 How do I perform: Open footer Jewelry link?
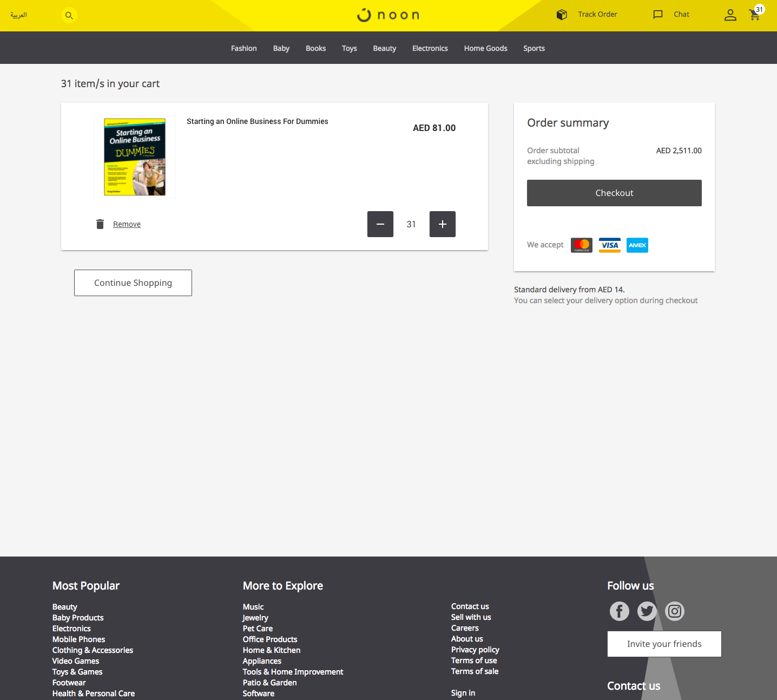click(x=255, y=618)
